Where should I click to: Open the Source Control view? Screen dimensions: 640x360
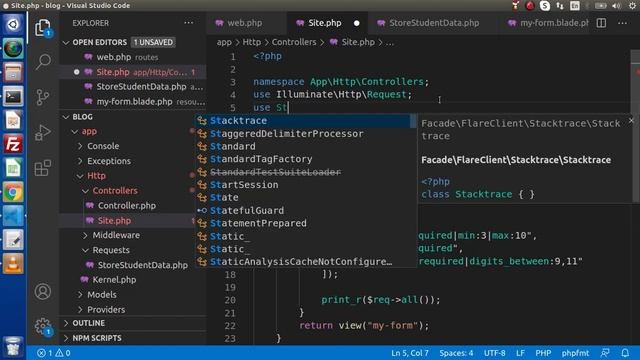[x=43, y=97]
